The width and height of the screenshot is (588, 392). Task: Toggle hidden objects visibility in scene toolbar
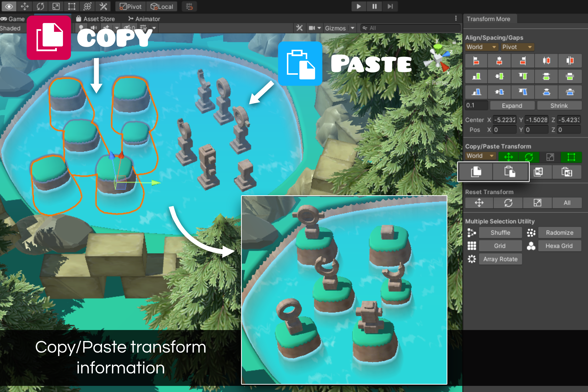pos(129,28)
